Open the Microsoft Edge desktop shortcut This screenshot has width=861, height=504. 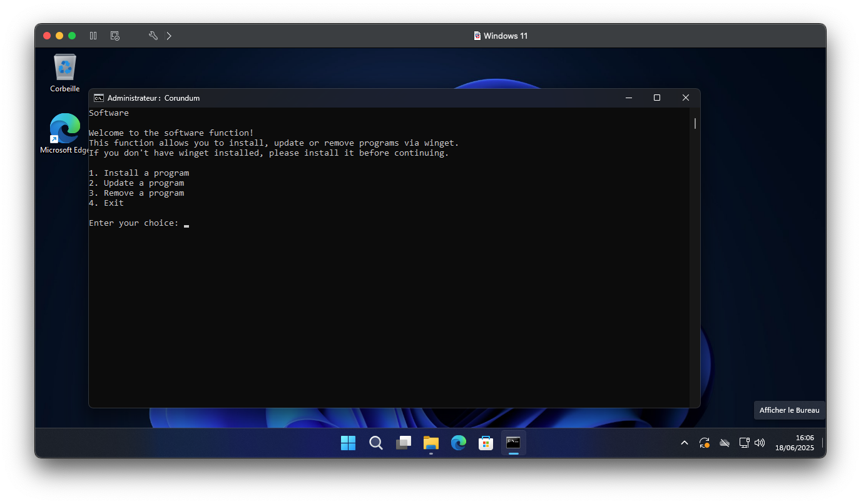[65, 134]
